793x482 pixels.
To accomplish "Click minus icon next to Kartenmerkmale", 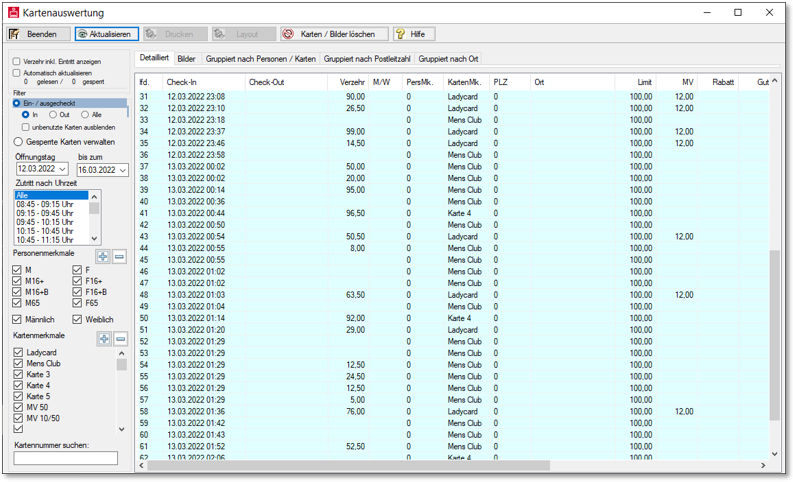I will (120, 339).
